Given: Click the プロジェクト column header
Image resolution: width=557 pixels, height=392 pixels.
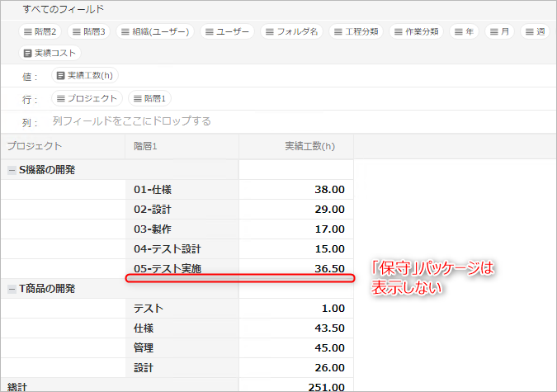Looking at the screenshot, I should [x=35, y=146].
